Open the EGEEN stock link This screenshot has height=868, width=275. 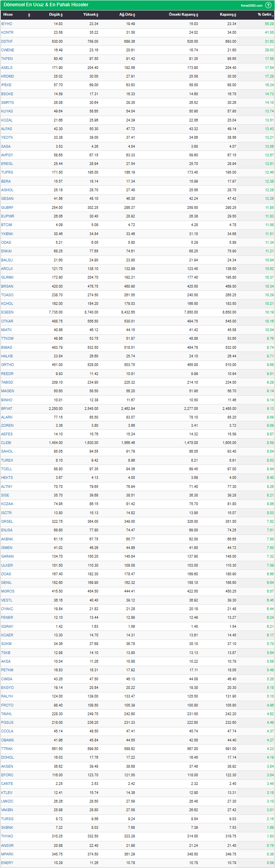coord(7,312)
